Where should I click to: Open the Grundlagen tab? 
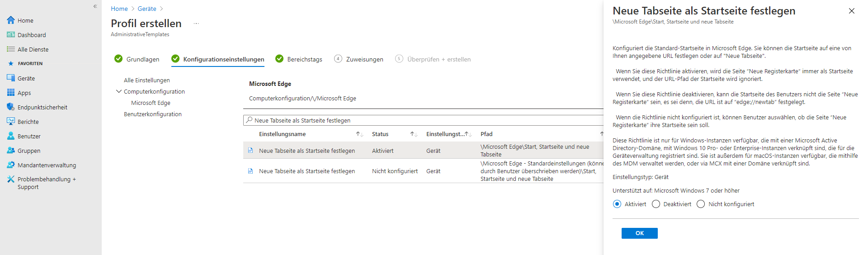[143, 59]
